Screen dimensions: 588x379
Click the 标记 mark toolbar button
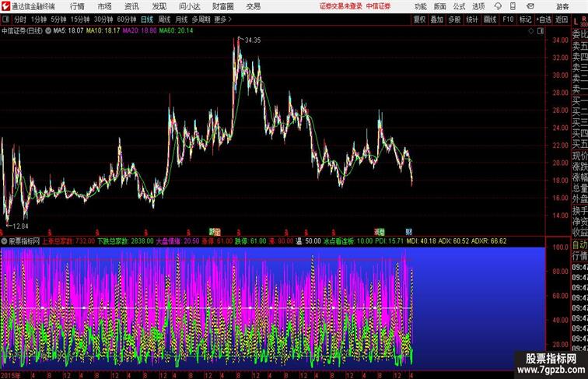(525, 19)
